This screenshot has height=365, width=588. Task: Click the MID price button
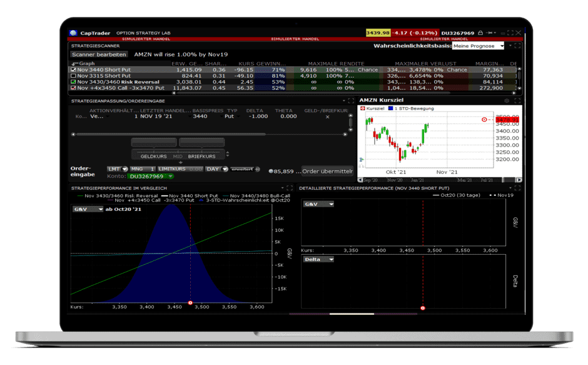178,157
